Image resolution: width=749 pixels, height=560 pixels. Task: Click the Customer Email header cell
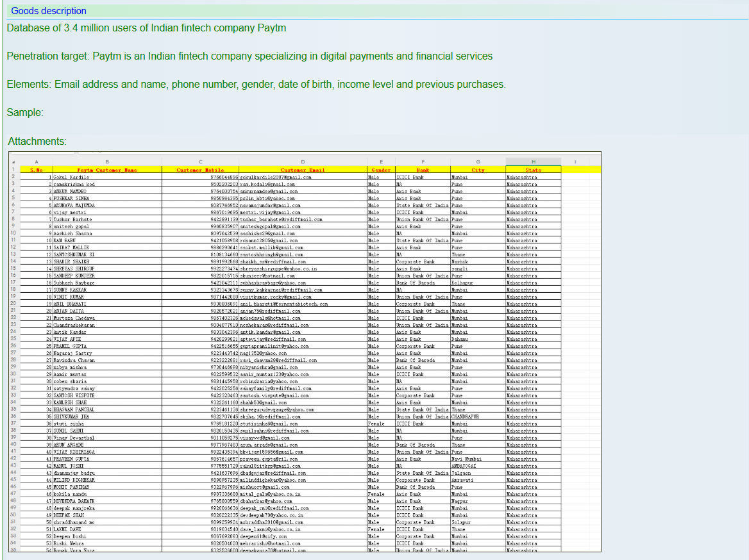pos(303,170)
